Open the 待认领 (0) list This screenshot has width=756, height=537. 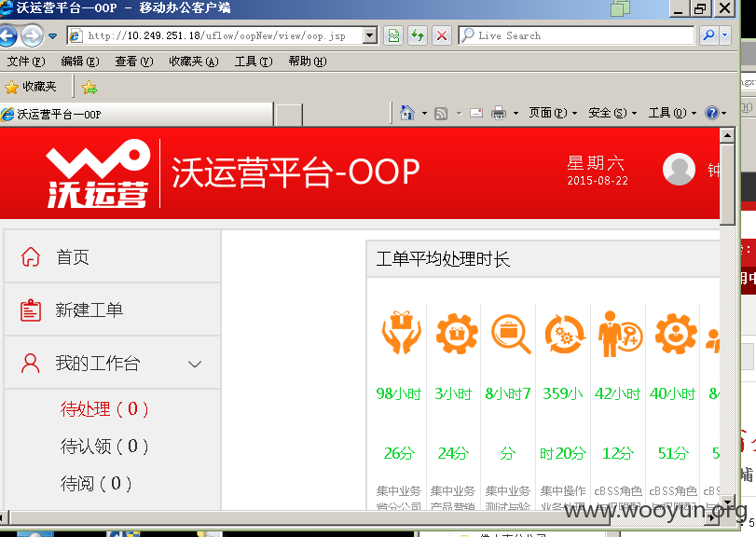coord(104,446)
